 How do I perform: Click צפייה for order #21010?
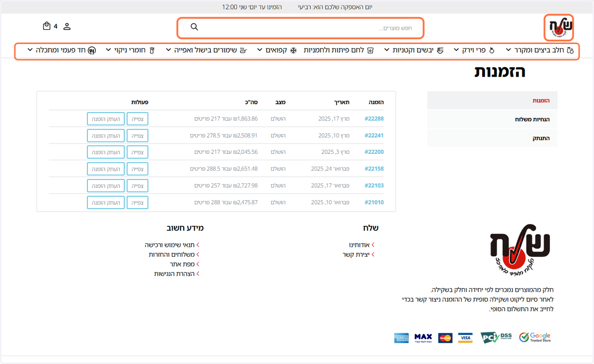tap(138, 202)
